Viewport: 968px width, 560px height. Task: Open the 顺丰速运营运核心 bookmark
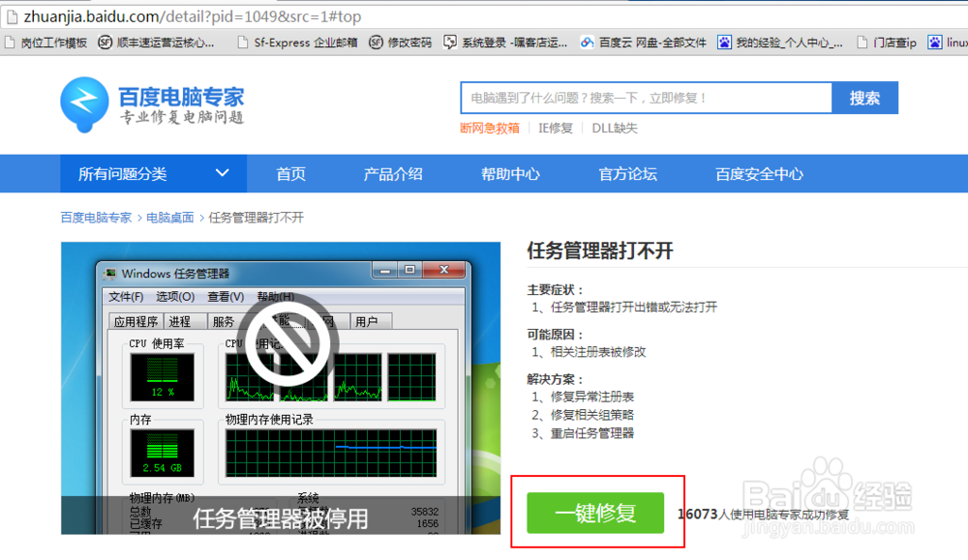point(156,43)
